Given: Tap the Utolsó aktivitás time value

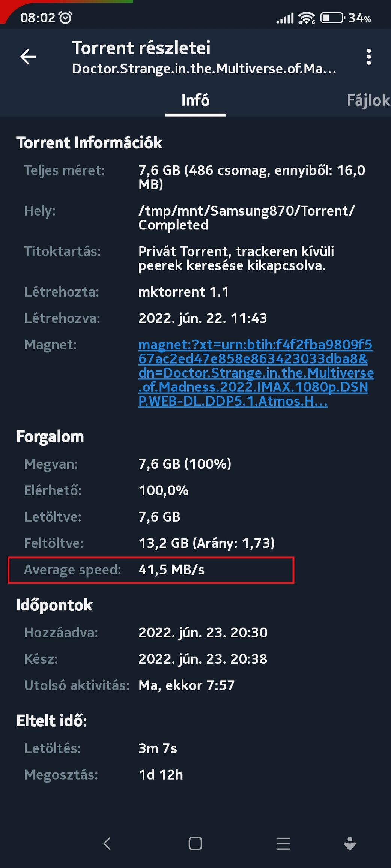Looking at the screenshot, I should tap(186, 685).
